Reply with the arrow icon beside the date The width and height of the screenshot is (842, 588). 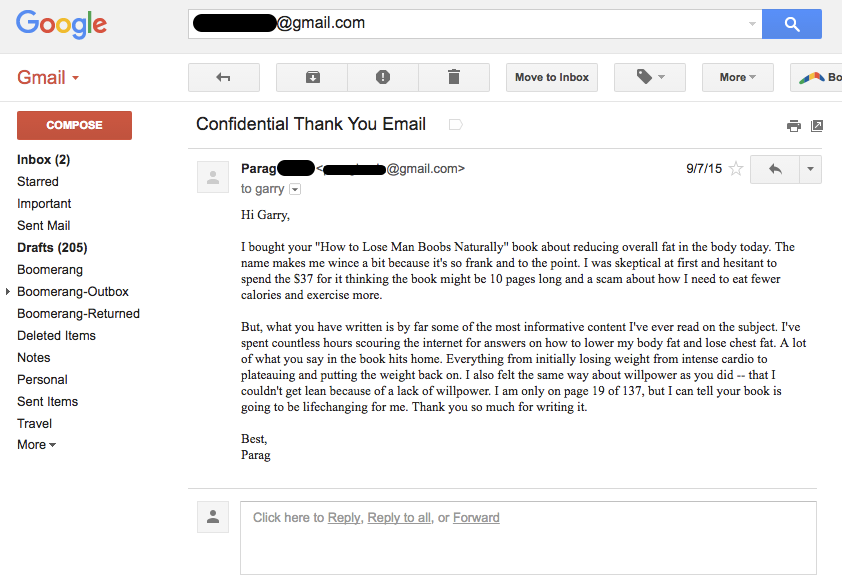pos(775,169)
